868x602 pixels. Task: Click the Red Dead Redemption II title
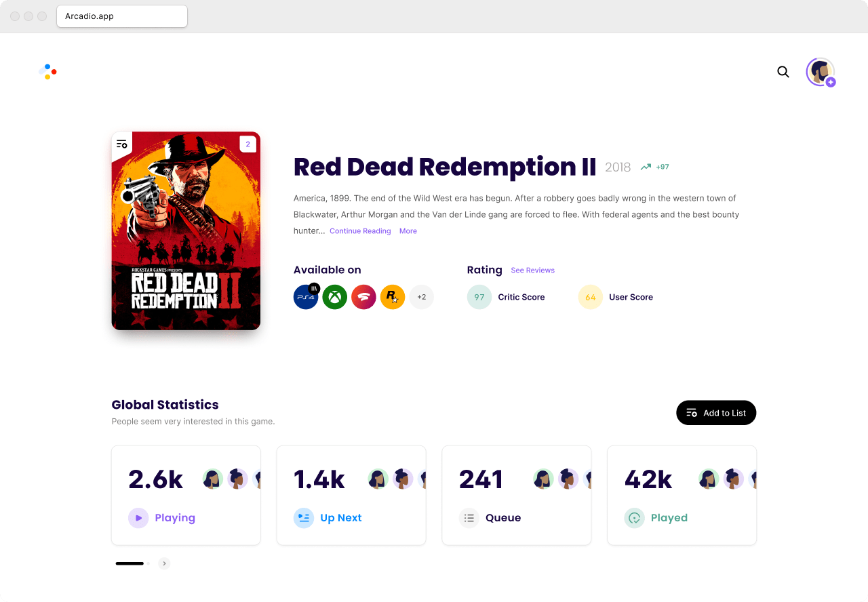point(445,167)
